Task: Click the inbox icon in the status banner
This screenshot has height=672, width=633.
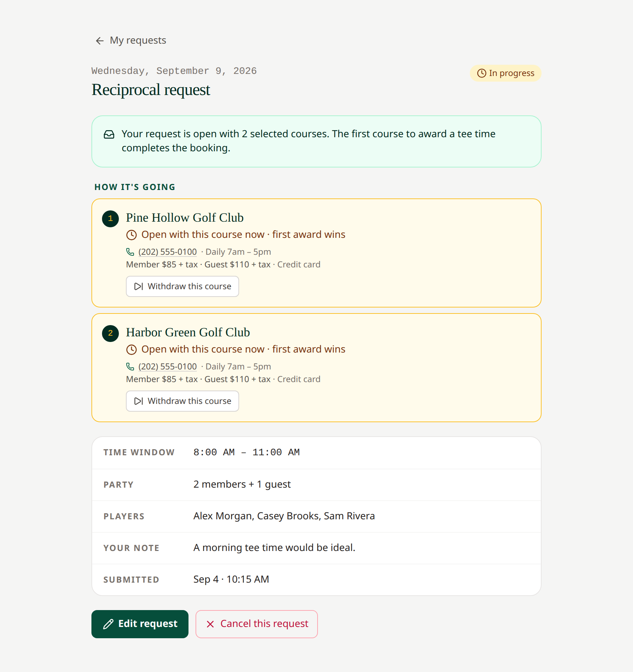Action: 109,134
